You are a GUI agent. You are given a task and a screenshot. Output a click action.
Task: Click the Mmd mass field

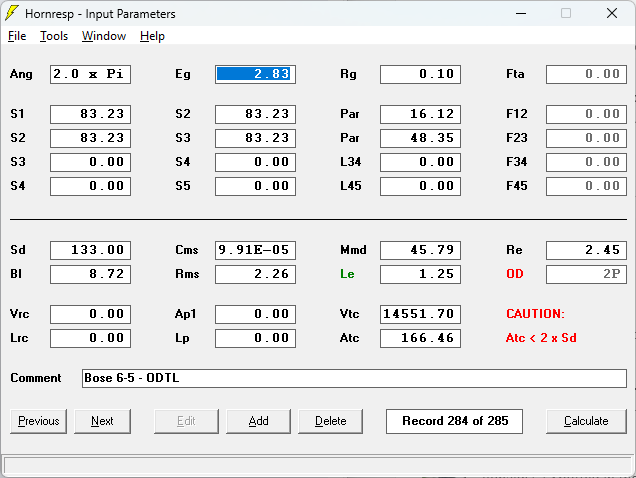point(420,250)
